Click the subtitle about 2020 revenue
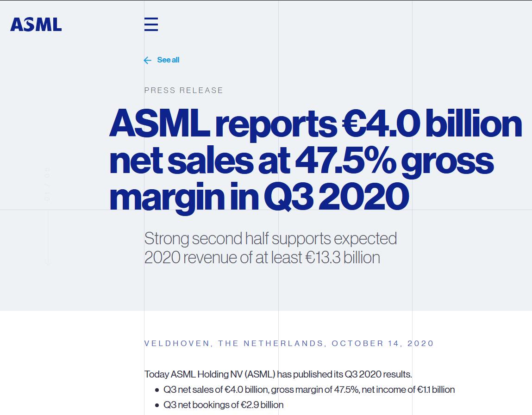 click(x=271, y=248)
